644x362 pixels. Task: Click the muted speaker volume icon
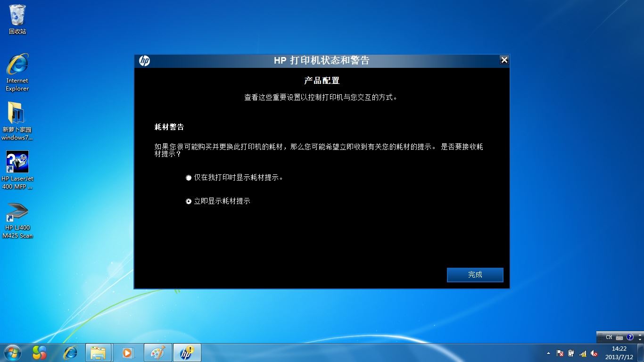[594, 353]
